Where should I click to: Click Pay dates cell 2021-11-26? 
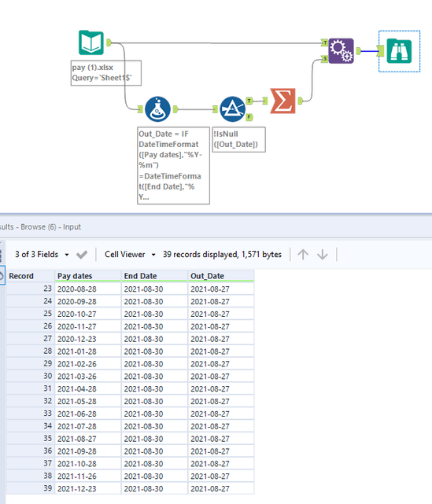(x=88, y=476)
